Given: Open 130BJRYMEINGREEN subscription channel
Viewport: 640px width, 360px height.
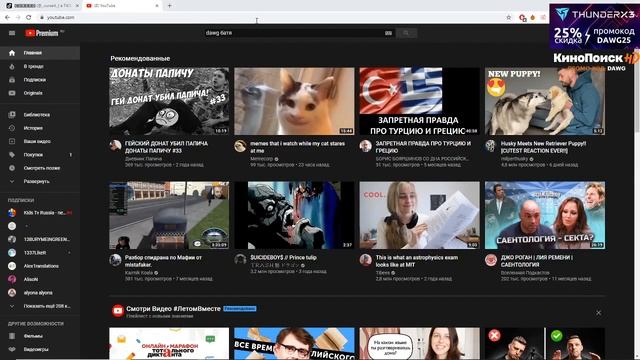Looking at the screenshot, I should 40,239.
